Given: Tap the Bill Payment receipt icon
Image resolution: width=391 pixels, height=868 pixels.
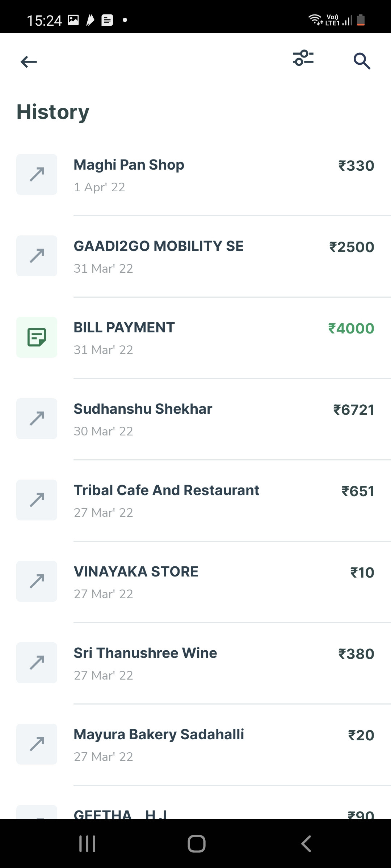Looking at the screenshot, I should pyautogui.click(x=37, y=337).
